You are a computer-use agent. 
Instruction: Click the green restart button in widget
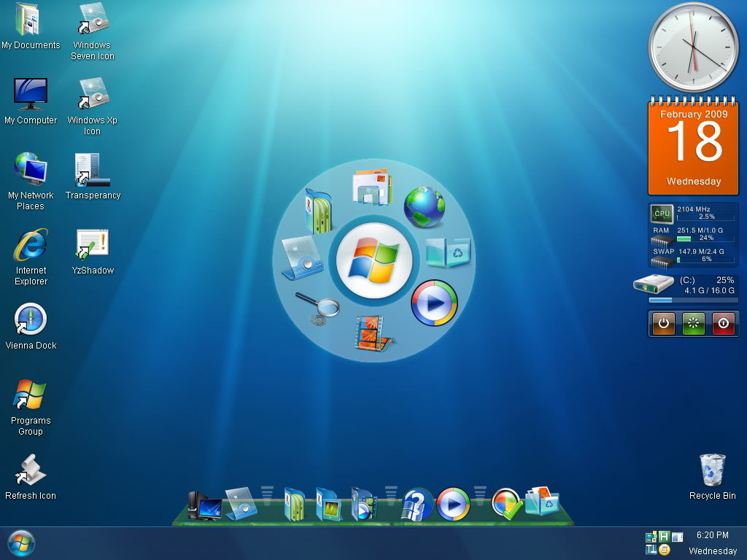(x=693, y=323)
